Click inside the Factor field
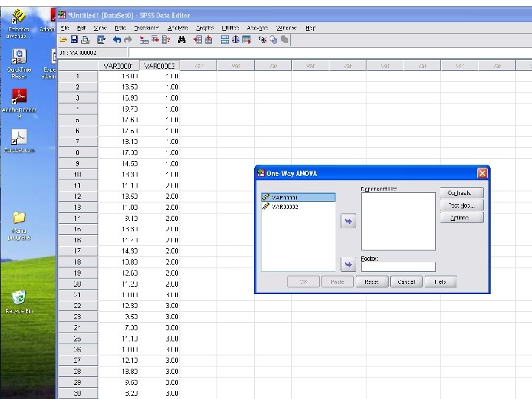Viewport: 532px width, 399px height. 398,267
